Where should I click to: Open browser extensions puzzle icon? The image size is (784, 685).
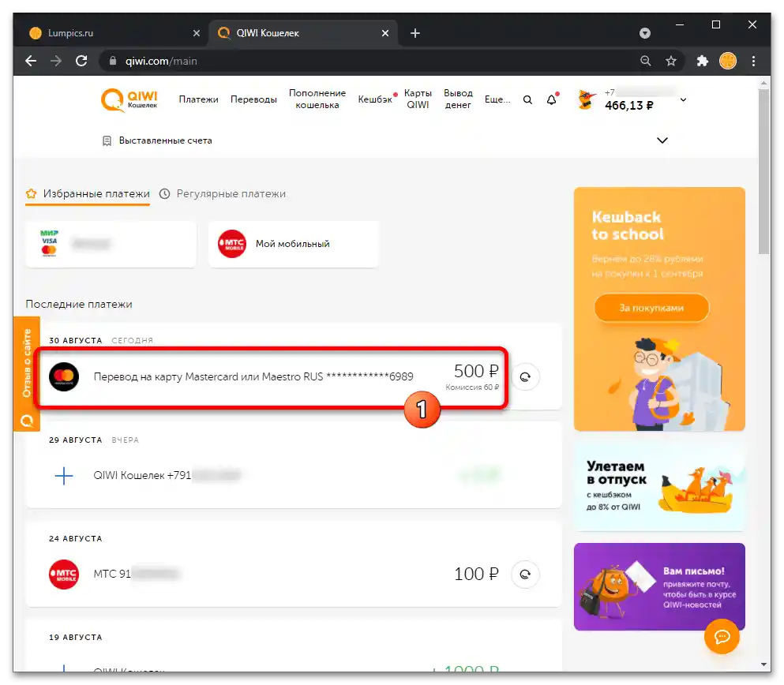point(701,61)
